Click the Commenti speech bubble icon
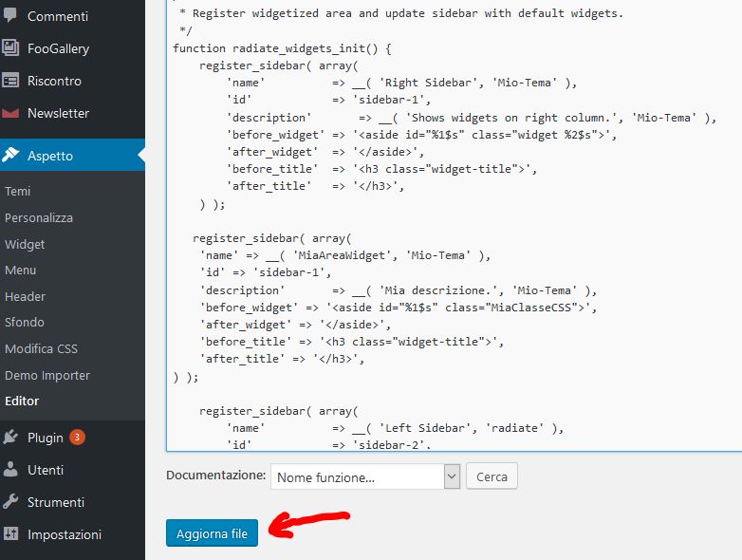 [x=9, y=15]
